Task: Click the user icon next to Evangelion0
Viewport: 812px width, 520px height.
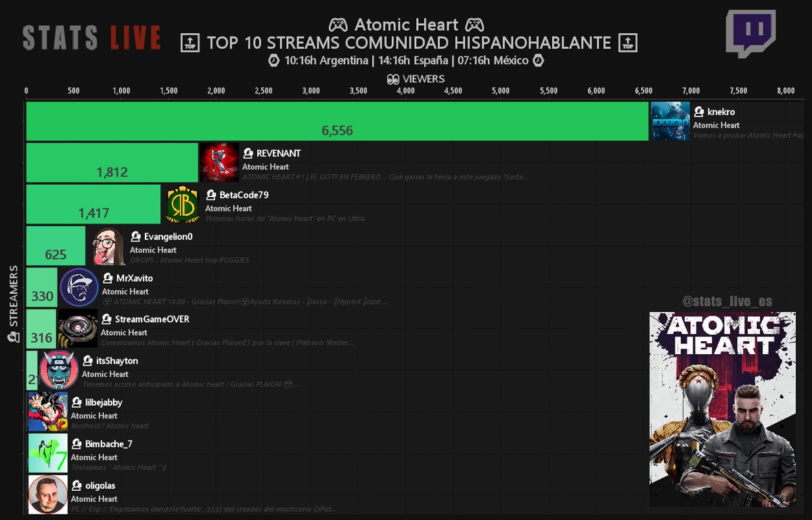Action: click(x=136, y=237)
